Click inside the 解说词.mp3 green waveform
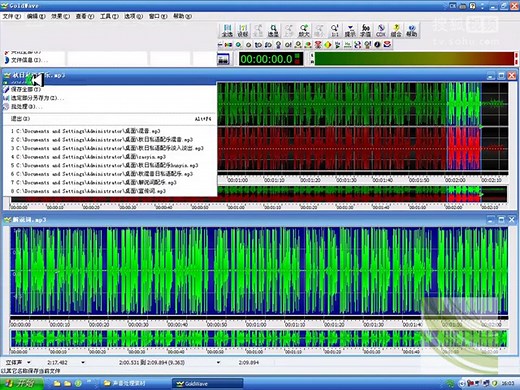The width and height of the screenshot is (520, 390). click(259, 271)
